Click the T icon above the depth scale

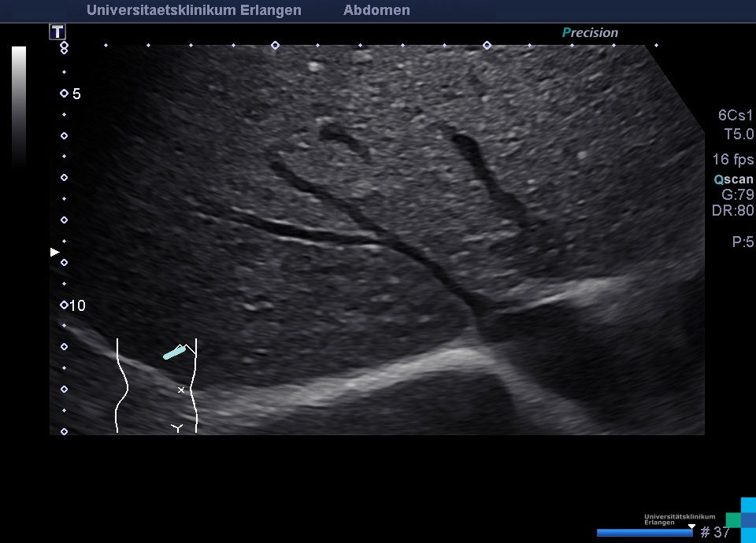point(57,31)
